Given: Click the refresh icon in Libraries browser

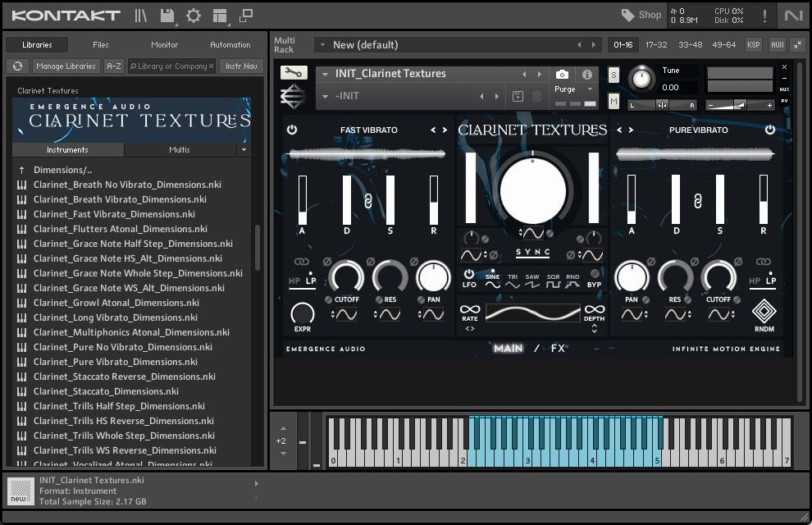Looking at the screenshot, I should tap(17, 66).
